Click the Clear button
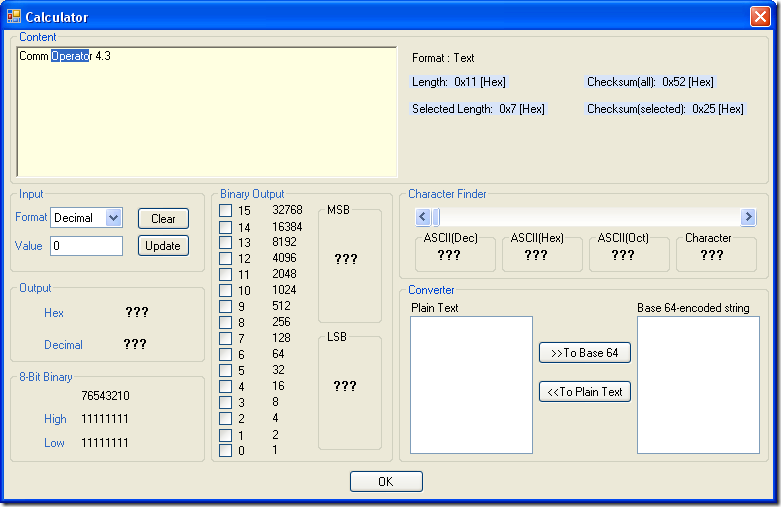Screen dimensions: 781x507 (x=163, y=219)
